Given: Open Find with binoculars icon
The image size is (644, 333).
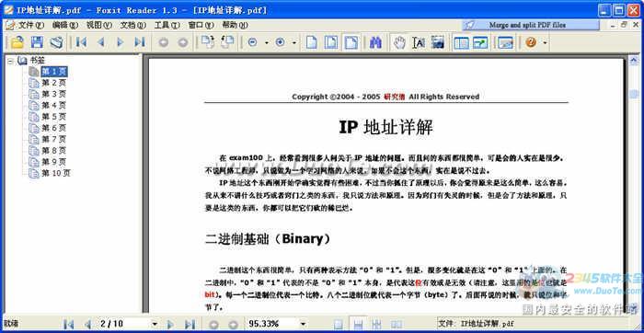Looking at the screenshot, I should (375, 42).
